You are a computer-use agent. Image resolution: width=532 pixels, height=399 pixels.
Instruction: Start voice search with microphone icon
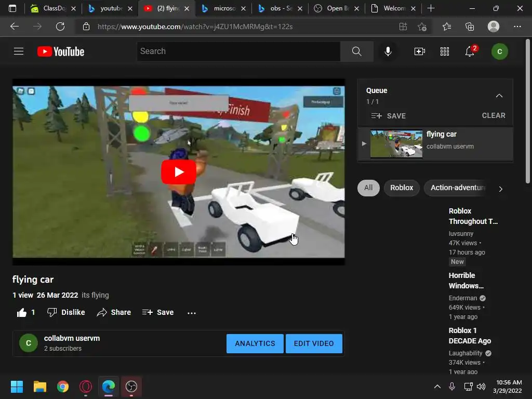(x=388, y=51)
